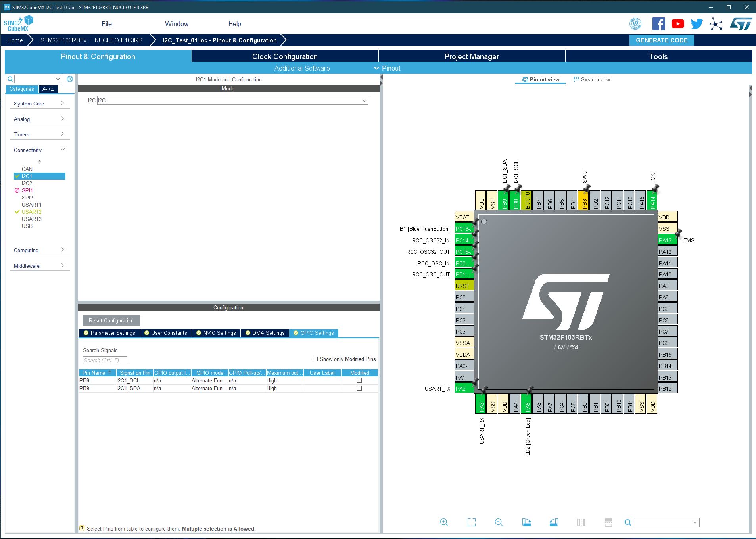Click the PA13 TMS pin
This screenshot has height=539, width=756.
668,240
